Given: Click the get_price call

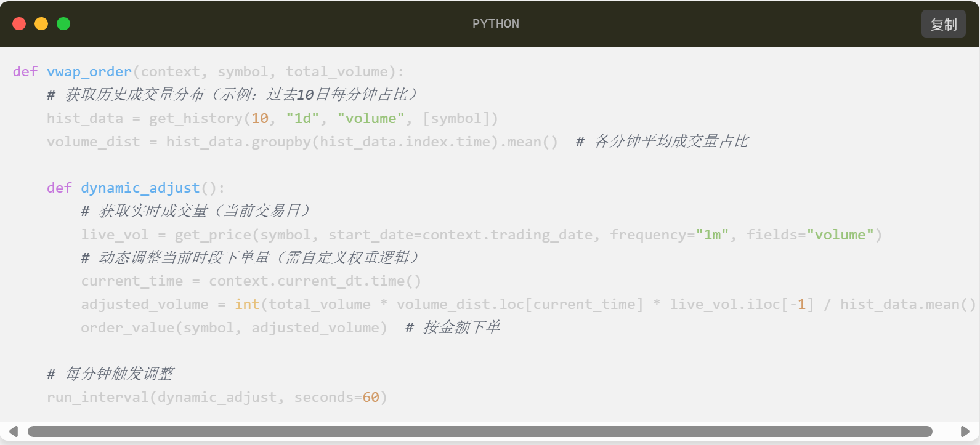Looking at the screenshot, I should (213, 235).
